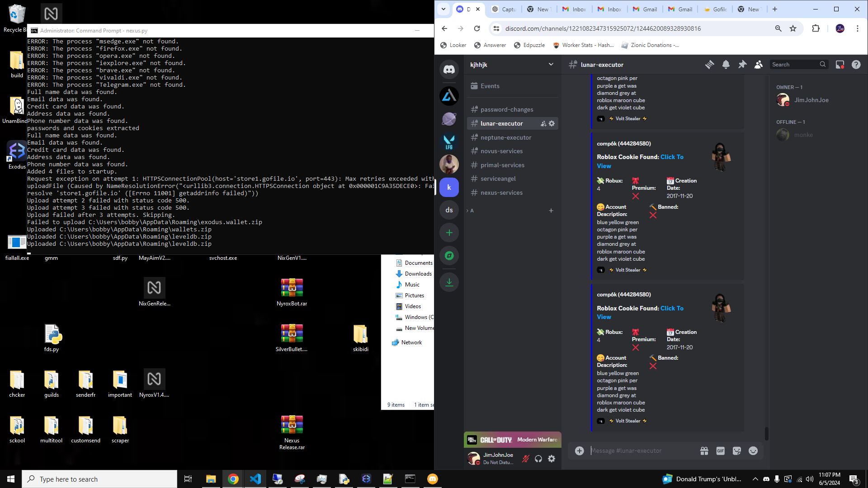The width and height of the screenshot is (868, 488).
Task: Open the GIF picker
Action: click(720, 451)
